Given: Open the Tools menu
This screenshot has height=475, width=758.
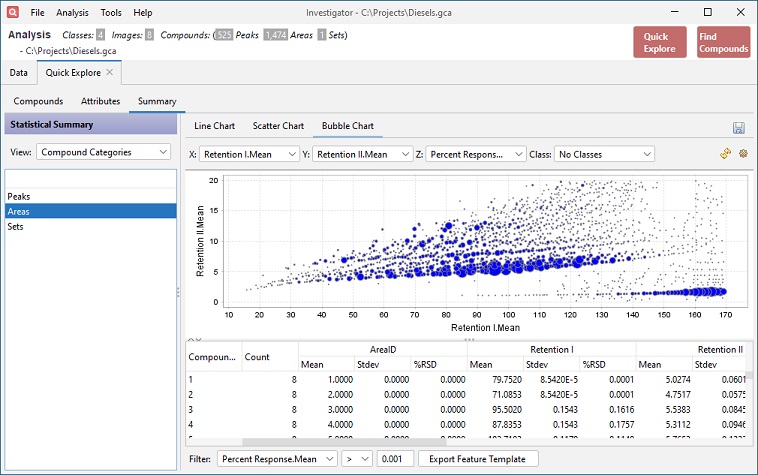Looking at the screenshot, I should [x=111, y=13].
